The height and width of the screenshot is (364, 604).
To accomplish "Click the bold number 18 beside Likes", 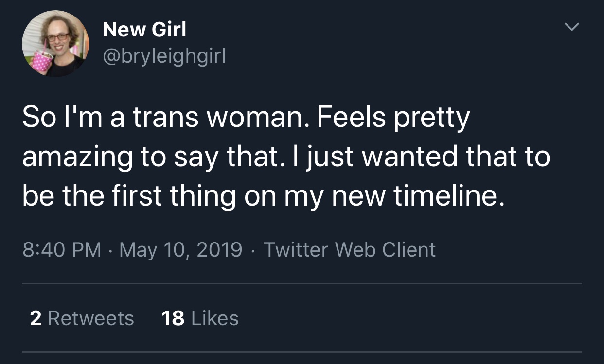I will coord(173,318).
